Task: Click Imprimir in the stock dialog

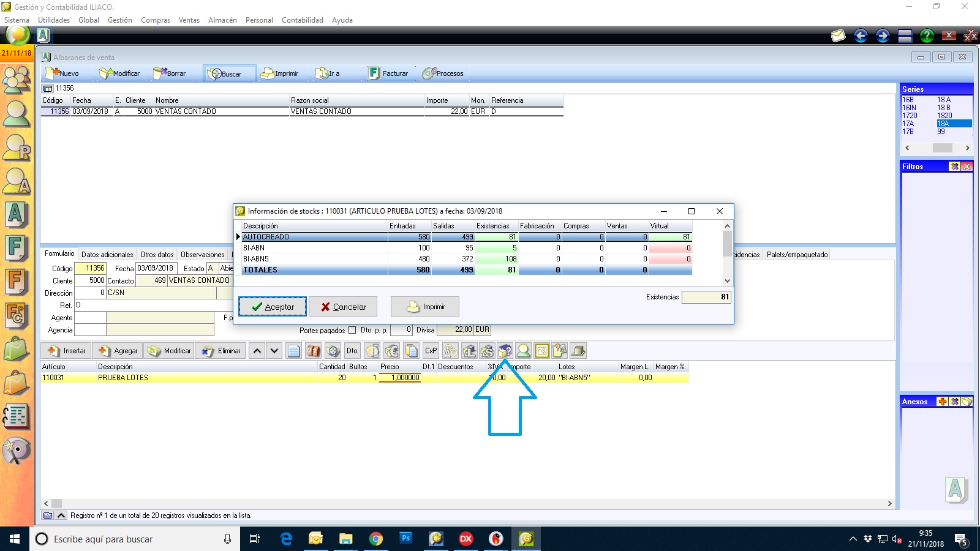Action: pos(425,307)
